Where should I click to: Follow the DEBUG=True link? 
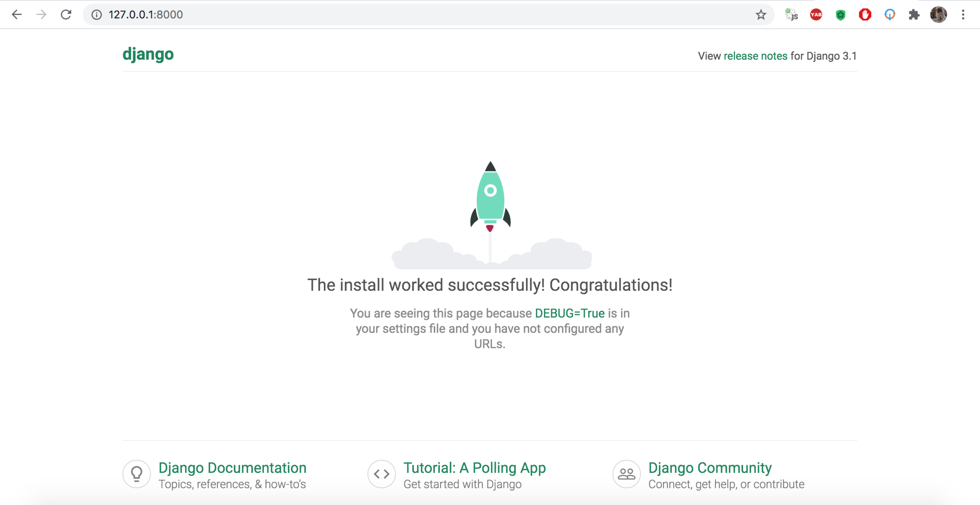pos(569,313)
